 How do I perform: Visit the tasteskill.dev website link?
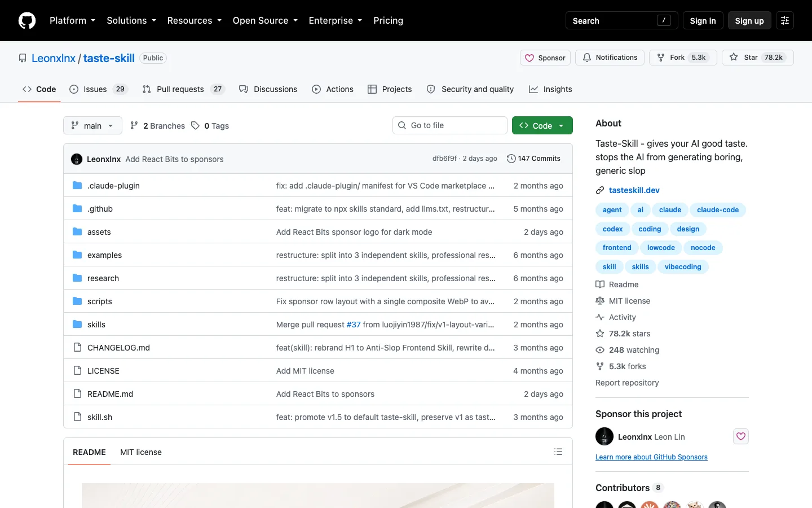[634, 190]
